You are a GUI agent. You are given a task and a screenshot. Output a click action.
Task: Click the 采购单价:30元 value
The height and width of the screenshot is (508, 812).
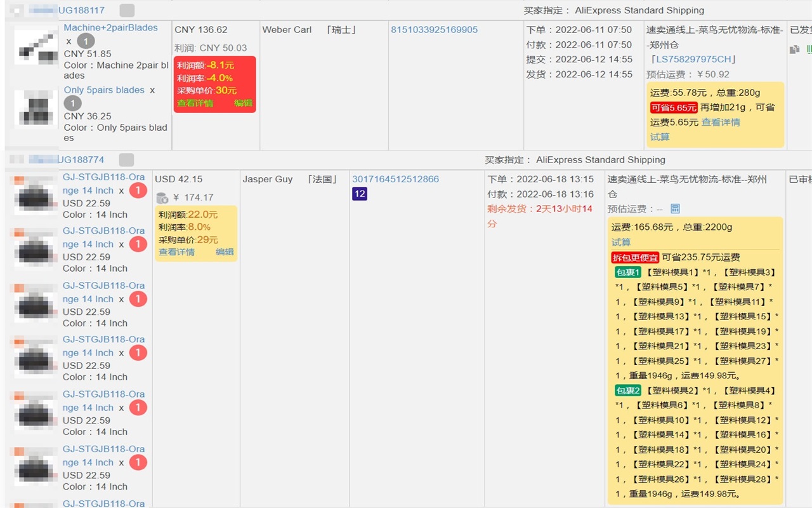point(207,90)
